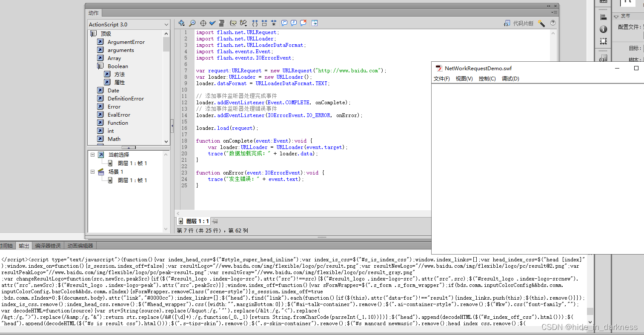The image size is (644, 335).
Task: Collapse the Actions panel to icons
Action: 549,6
